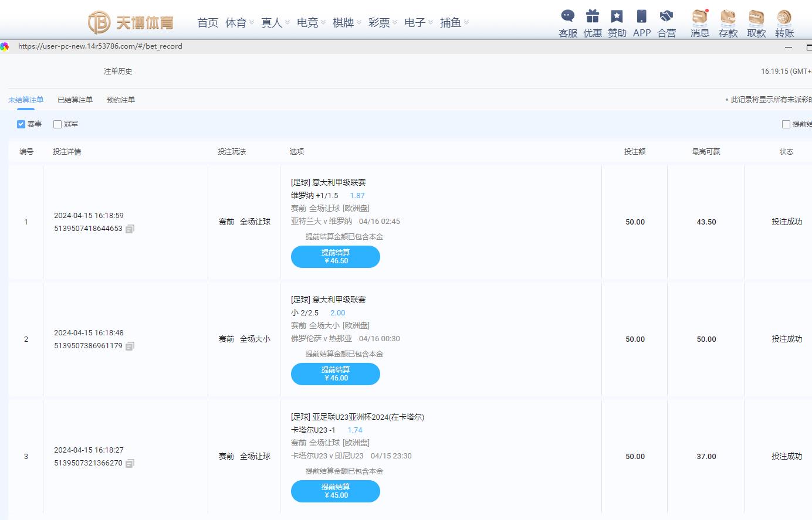Copy bet number 5139507418644653
This screenshot has width=812, height=520.
point(130,229)
